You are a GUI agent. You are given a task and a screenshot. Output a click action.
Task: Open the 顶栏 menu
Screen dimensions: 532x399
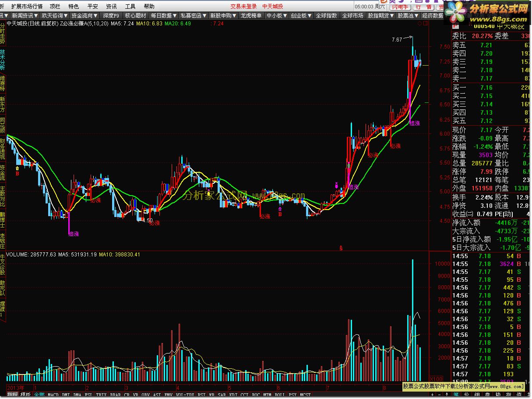pos(55,7)
